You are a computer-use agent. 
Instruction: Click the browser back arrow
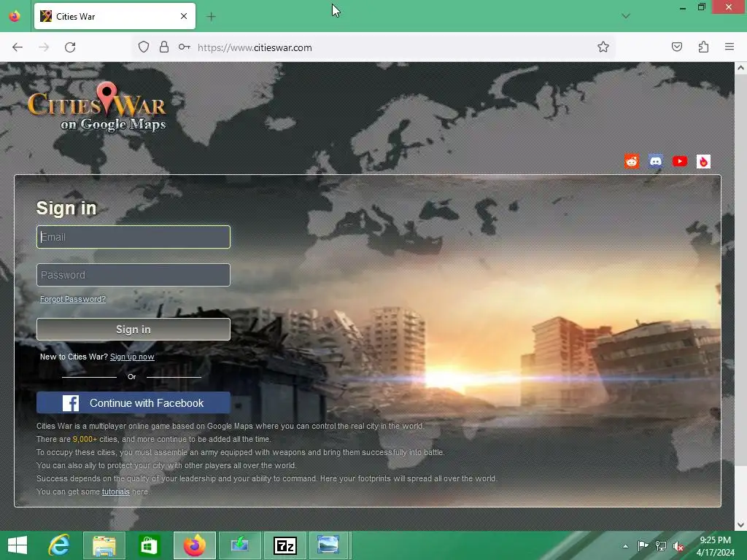[x=18, y=47]
